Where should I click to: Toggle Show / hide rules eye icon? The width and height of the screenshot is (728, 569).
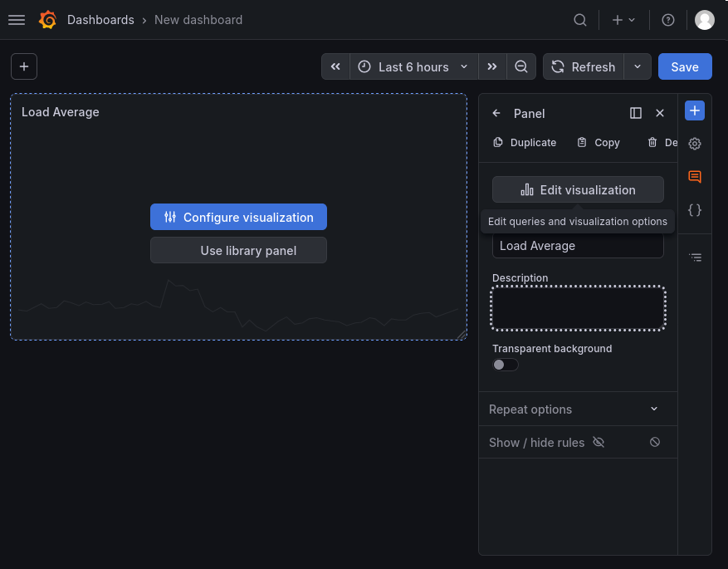(x=599, y=442)
